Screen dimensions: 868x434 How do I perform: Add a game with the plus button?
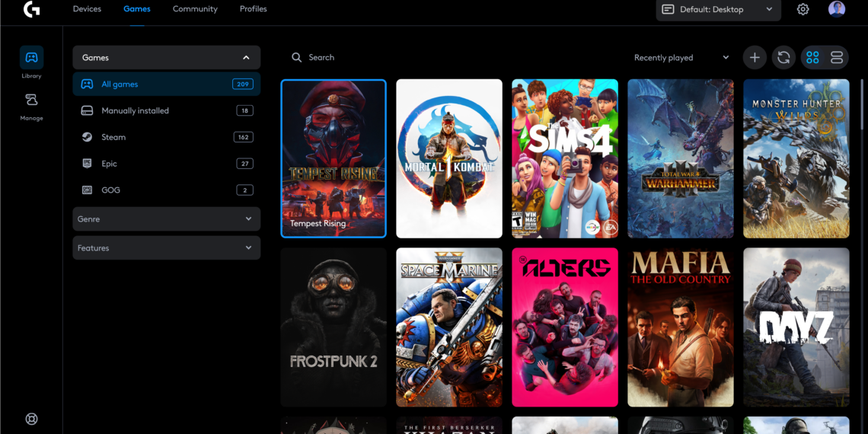pos(755,58)
